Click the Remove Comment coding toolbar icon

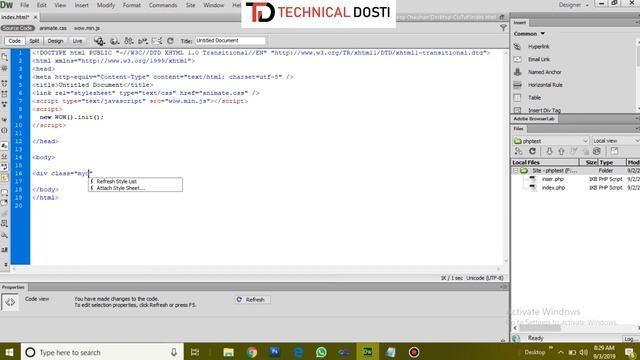[4, 203]
